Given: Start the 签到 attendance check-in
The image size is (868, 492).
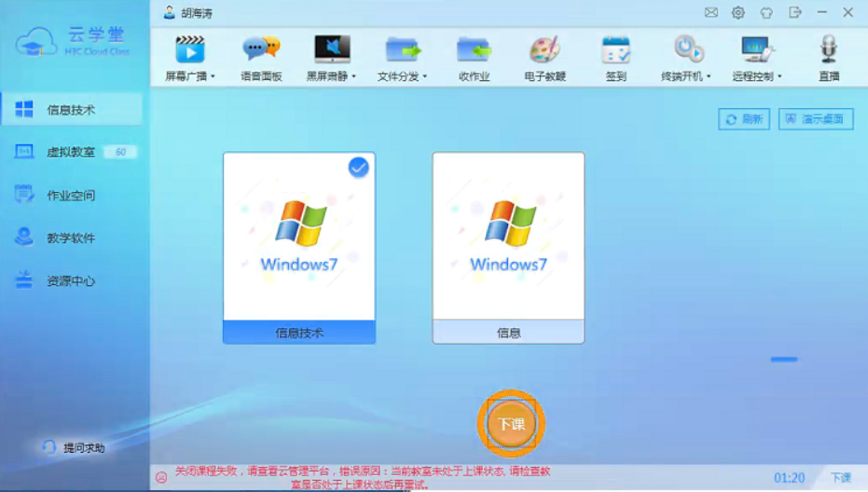Looking at the screenshot, I should [615, 49].
